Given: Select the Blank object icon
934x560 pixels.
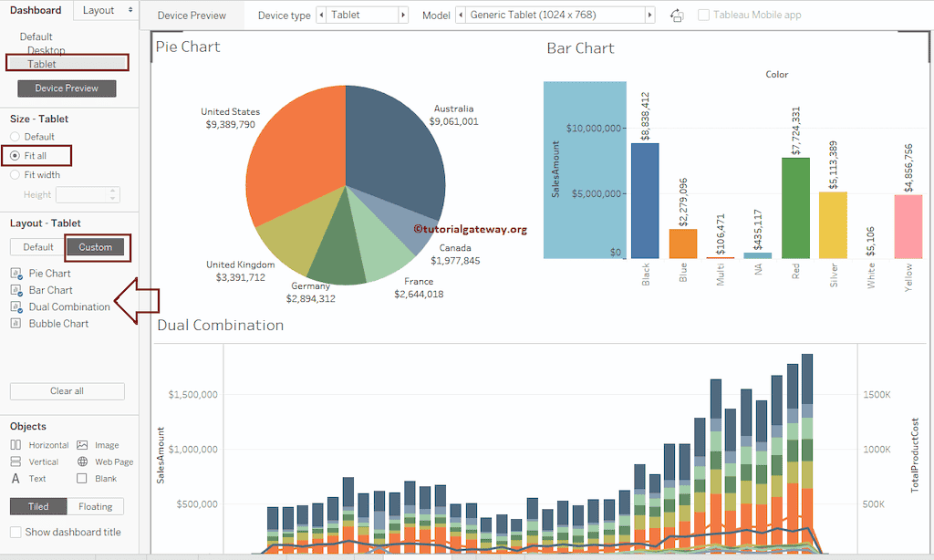Looking at the screenshot, I should click(83, 477).
